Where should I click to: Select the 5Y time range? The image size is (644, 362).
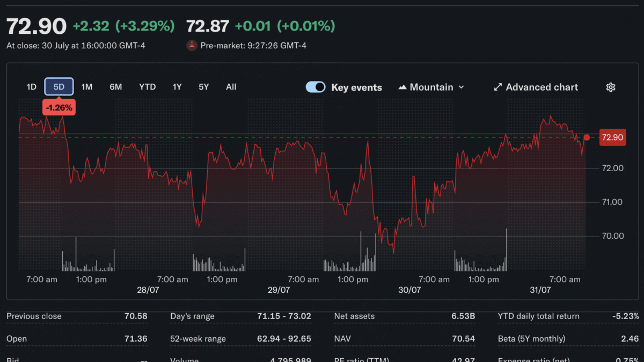click(x=203, y=87)
